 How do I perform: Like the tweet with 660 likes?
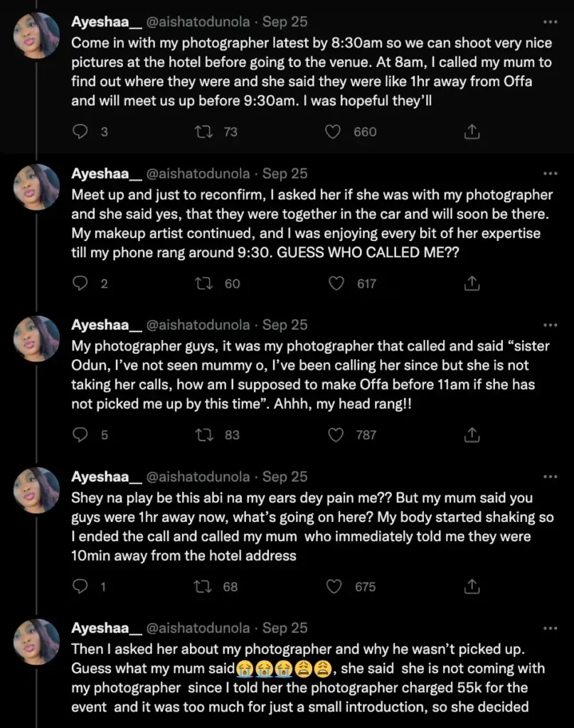point(332,132)
